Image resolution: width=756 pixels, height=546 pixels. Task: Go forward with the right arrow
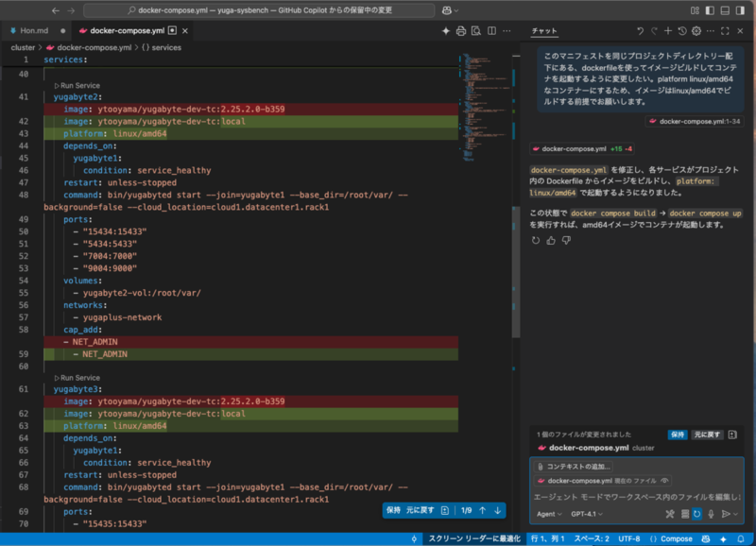pos(71,10)
